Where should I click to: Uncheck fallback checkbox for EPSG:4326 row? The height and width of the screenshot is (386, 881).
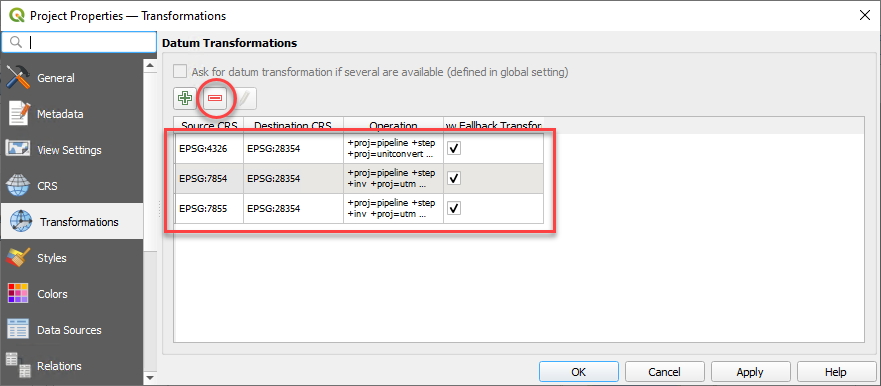(x=454, y=148)
